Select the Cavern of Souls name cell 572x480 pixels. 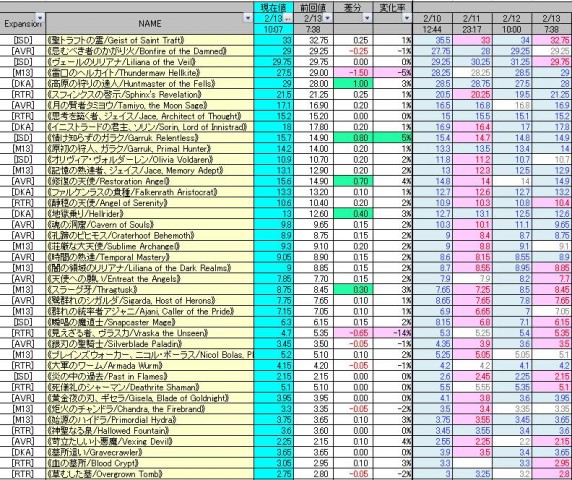point(150,225)
